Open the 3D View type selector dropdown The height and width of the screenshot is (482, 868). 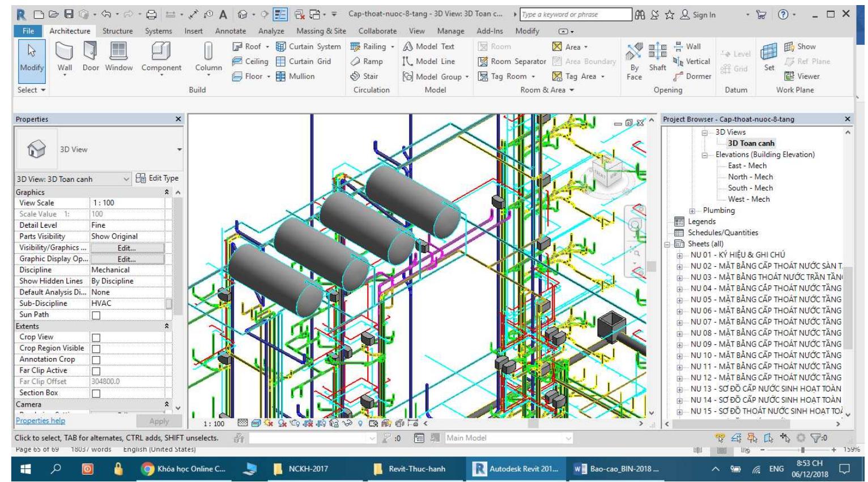(180, 150)
